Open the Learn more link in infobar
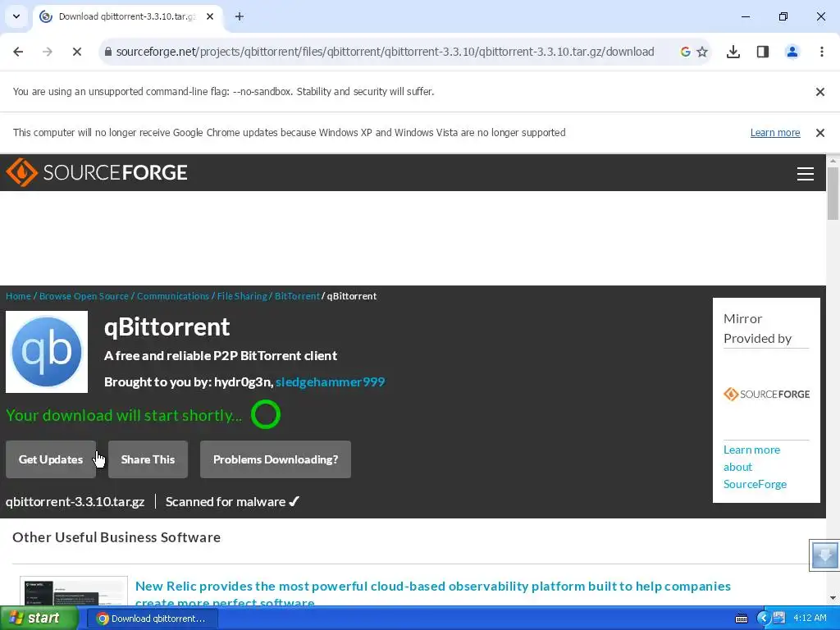This screenshot has height=630, width=840. coord(774,133)
